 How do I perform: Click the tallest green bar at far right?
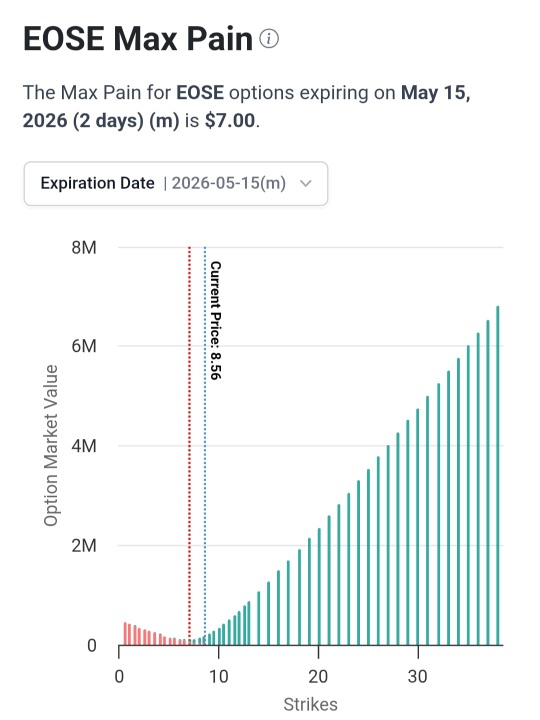coord(498,475)
